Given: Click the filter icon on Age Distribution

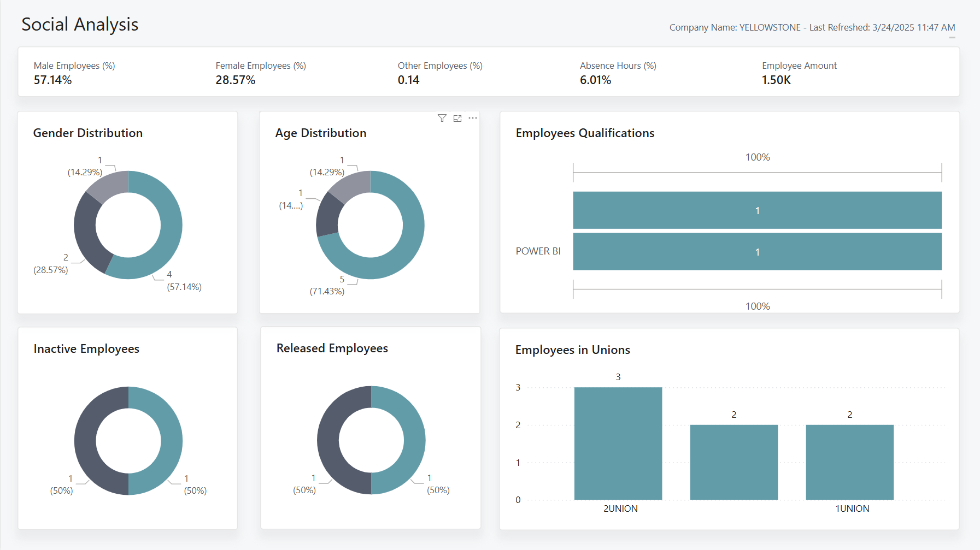Looking at the screenshot, I should tap(442, 118).
